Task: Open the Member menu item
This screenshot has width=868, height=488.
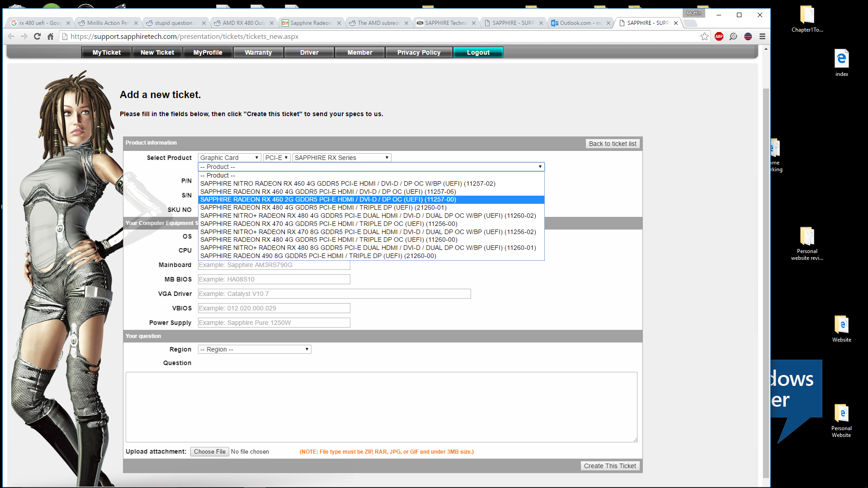Action: pos(360,52)
